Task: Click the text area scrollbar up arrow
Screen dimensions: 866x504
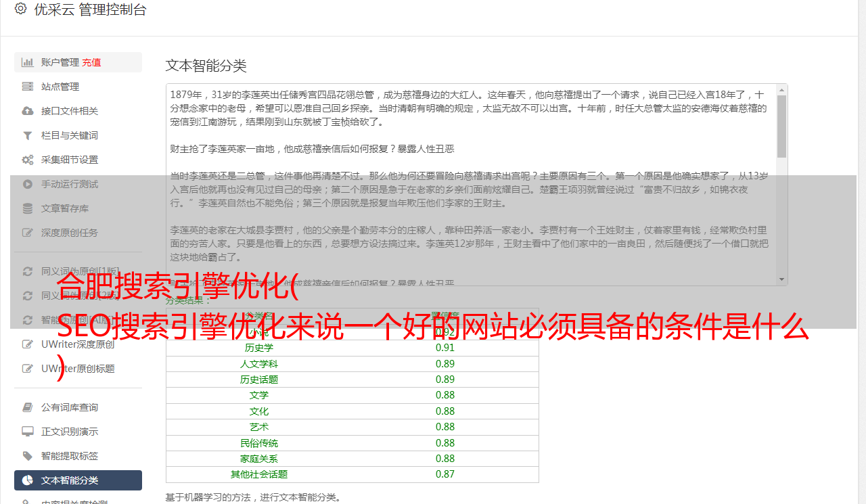Action: point(781,89)
